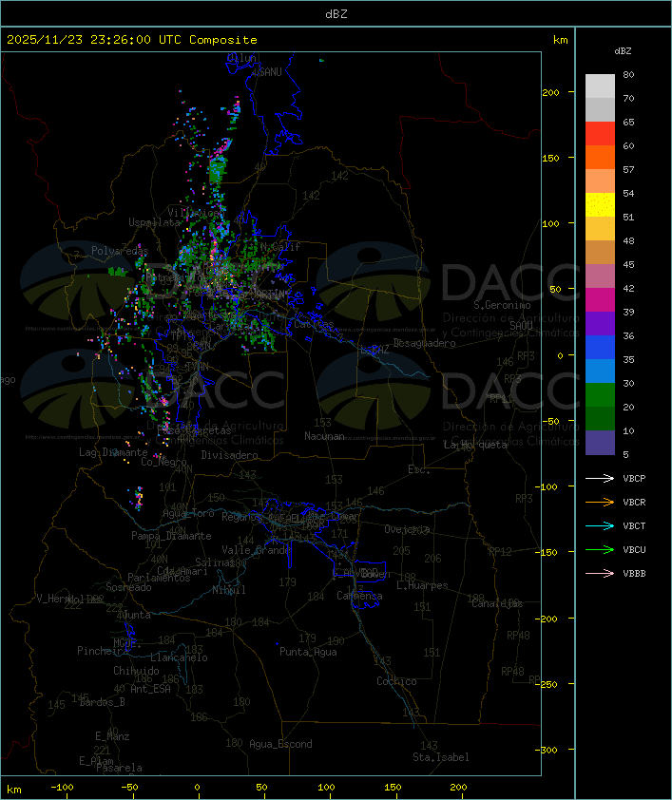Select the mauve 42-45 dBZ swatch
This screenshot has height=800, width=672.
tap(600, 276)
